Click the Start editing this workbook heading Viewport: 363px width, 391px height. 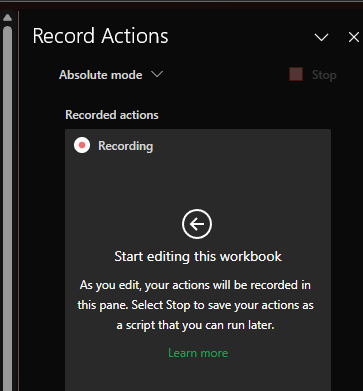click(x=198, y=256)
